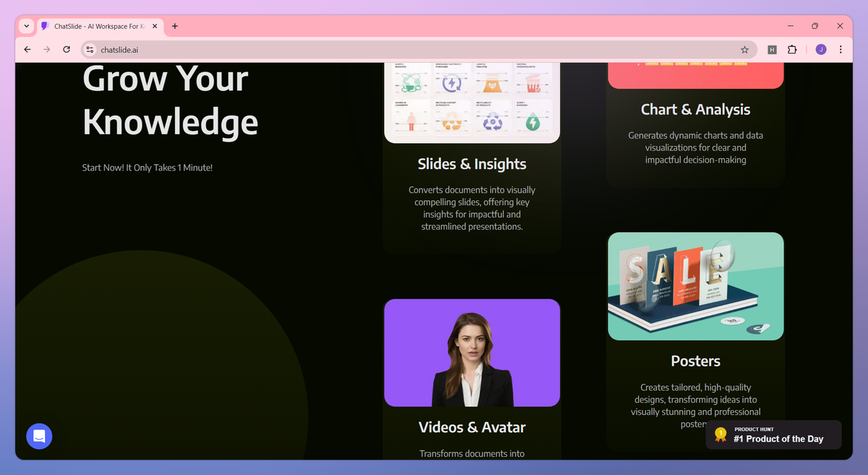This screenshot has height=475, width=868.
Task: Bookmark this page with the star icon
Action: [x=744, y=50]
